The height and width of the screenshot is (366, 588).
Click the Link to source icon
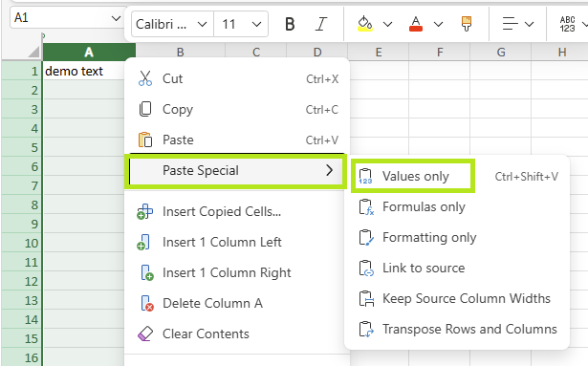[366, 269]
